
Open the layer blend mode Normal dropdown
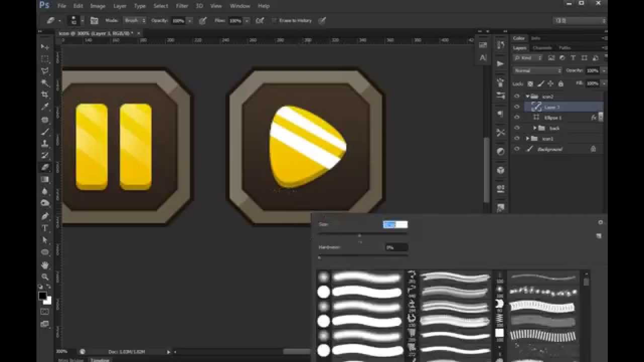pyautogui.click(x=537, y=71)
